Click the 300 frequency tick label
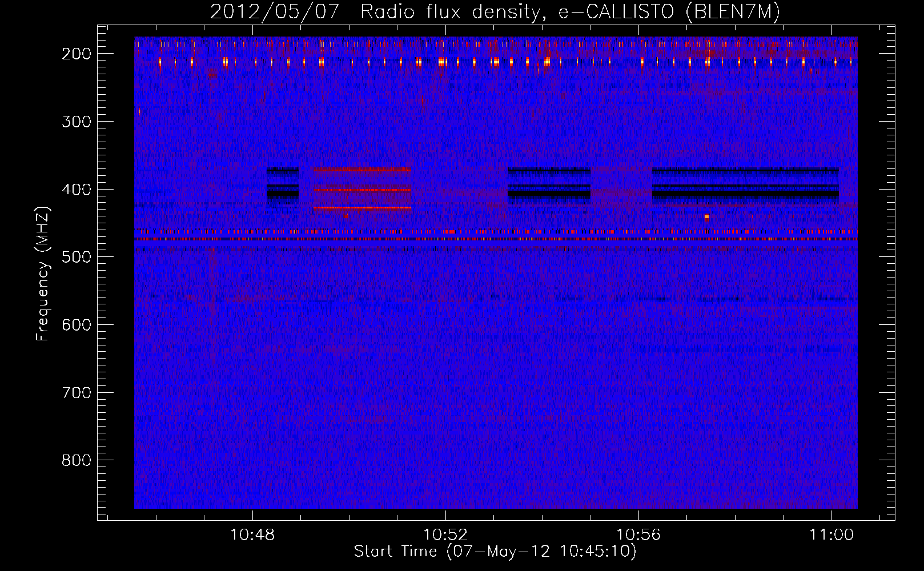 (76, 122)
